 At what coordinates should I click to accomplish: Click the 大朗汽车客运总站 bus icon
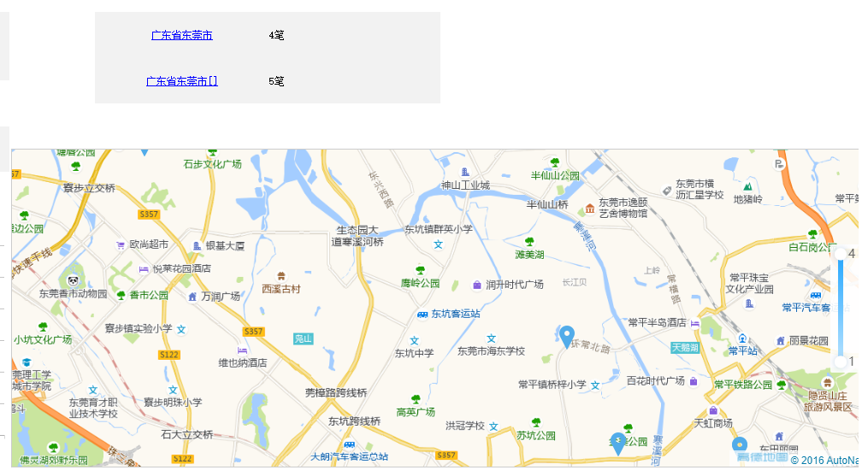click(x=349, y=445)
